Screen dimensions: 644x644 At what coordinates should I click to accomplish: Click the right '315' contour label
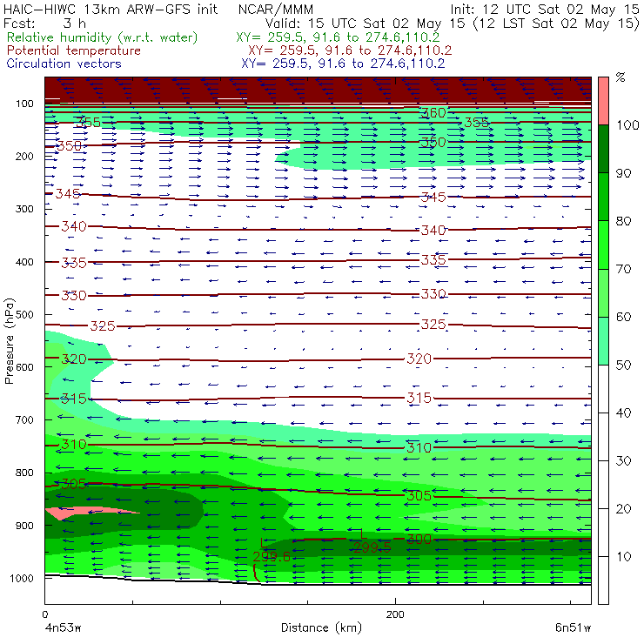[x=419, y=398]
